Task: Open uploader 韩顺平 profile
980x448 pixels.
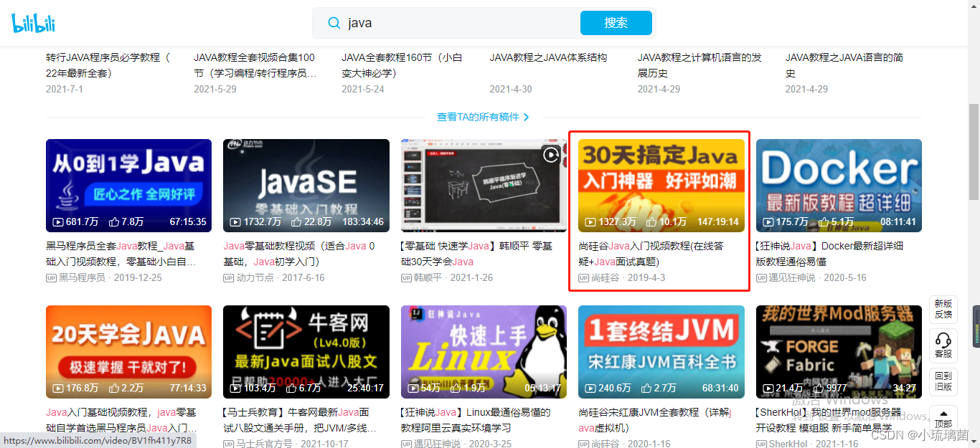Action: 428,278
